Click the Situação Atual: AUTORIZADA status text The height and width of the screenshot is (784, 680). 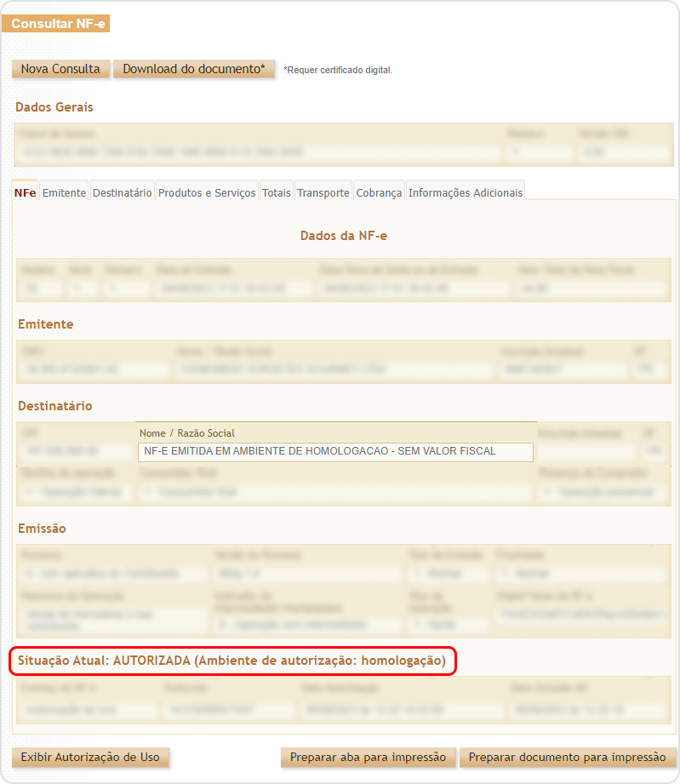[232, 661]
